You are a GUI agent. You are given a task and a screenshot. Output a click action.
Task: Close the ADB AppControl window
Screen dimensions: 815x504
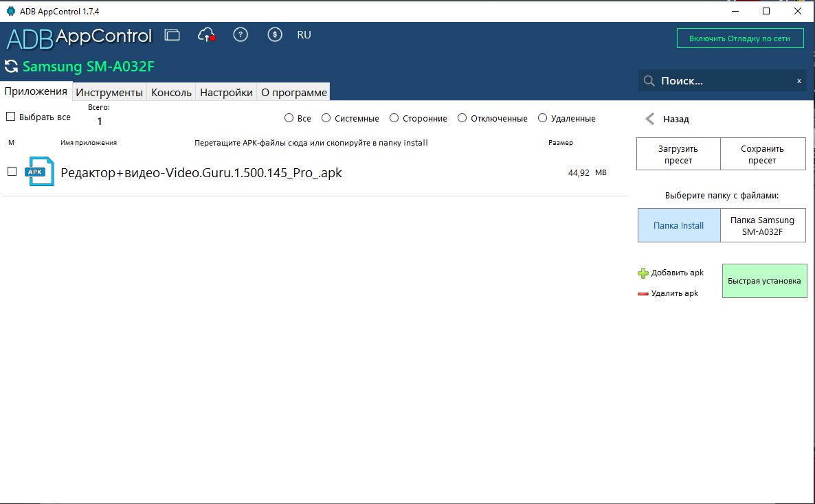(x=798, y=11)
